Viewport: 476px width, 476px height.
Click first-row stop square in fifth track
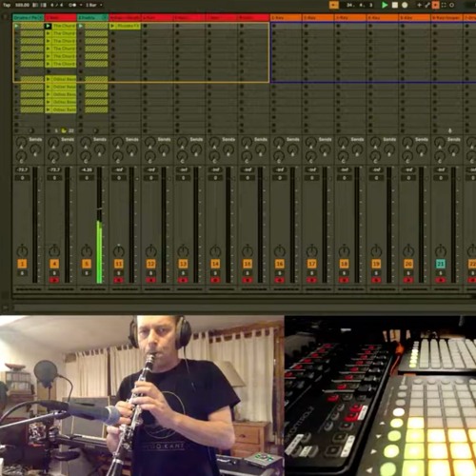point(145,26)
